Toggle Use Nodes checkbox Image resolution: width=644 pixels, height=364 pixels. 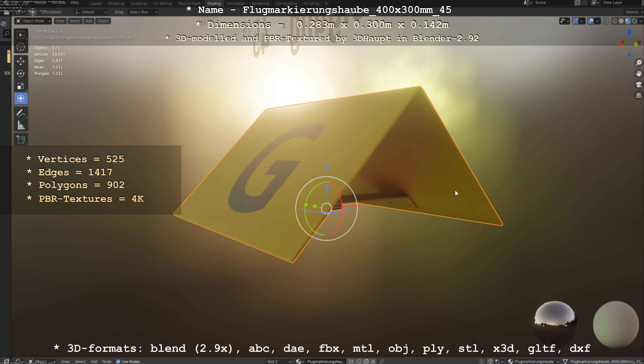[x=118, y=362]
